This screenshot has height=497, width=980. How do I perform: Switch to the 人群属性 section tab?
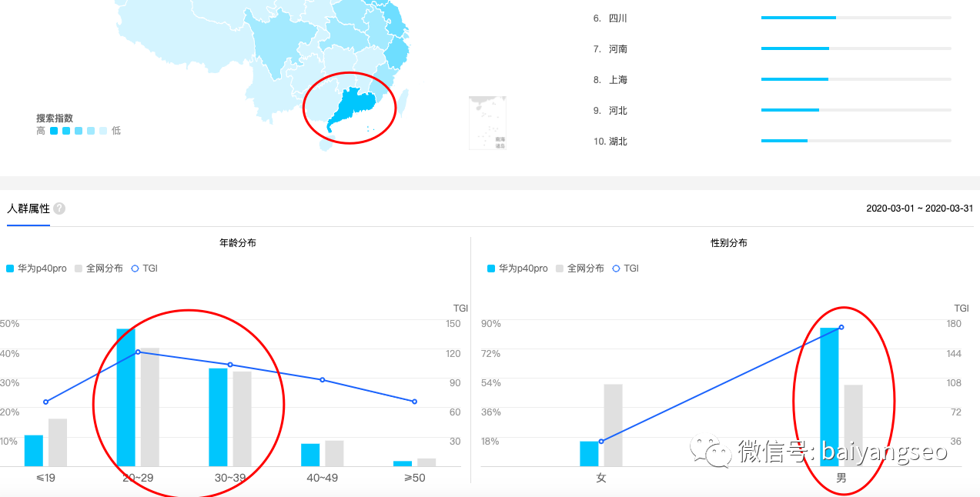pyautogui.click(x=28, y=208)
